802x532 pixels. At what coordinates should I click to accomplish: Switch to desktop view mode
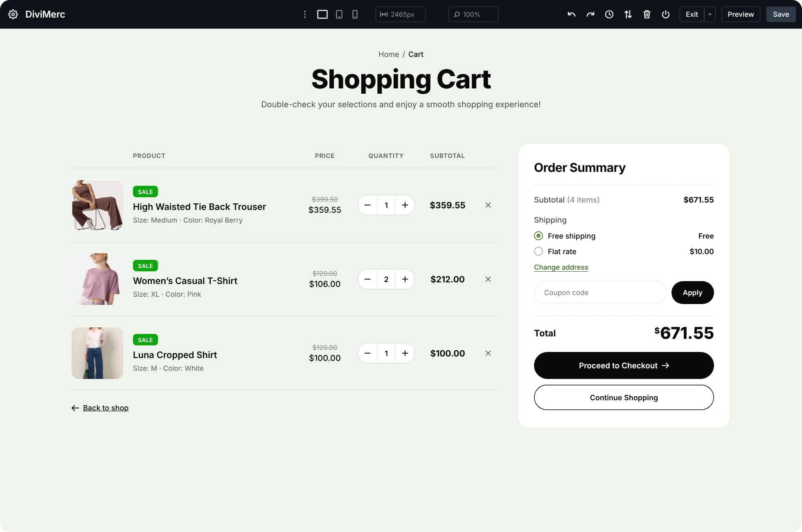322,14
